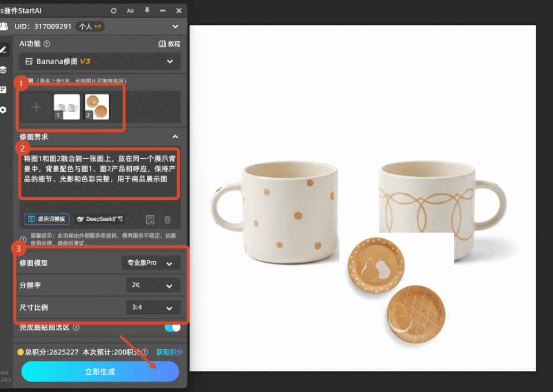Screen dimensions: 553x392
Task: Click the user account avatar icon
Action: [4, 26]
